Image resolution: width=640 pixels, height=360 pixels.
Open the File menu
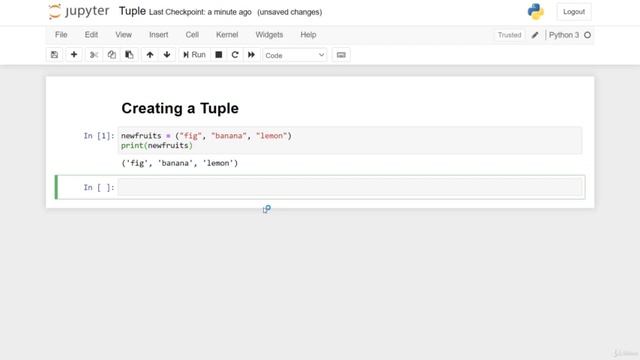click(61, 35)
